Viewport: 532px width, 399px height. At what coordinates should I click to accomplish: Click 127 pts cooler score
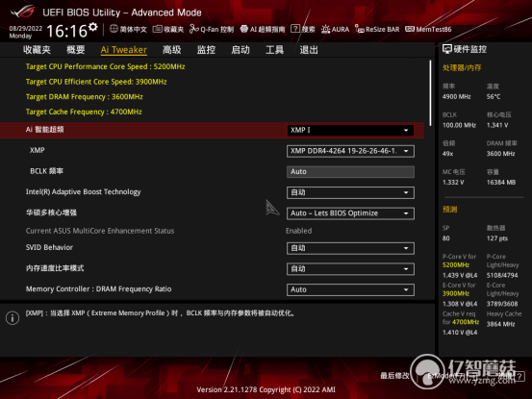tap(497, 238)
